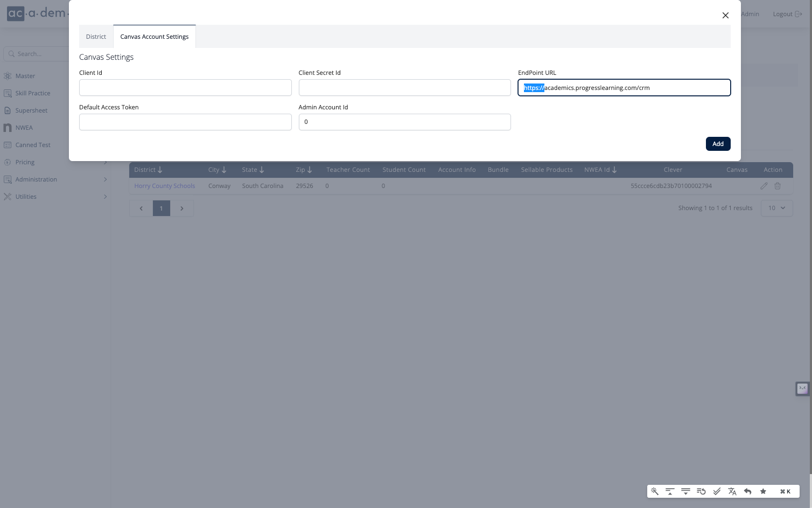Open Skill Practice in the sidebar
812x508 pixels.
pyautogui.click(x=33, y=93)
